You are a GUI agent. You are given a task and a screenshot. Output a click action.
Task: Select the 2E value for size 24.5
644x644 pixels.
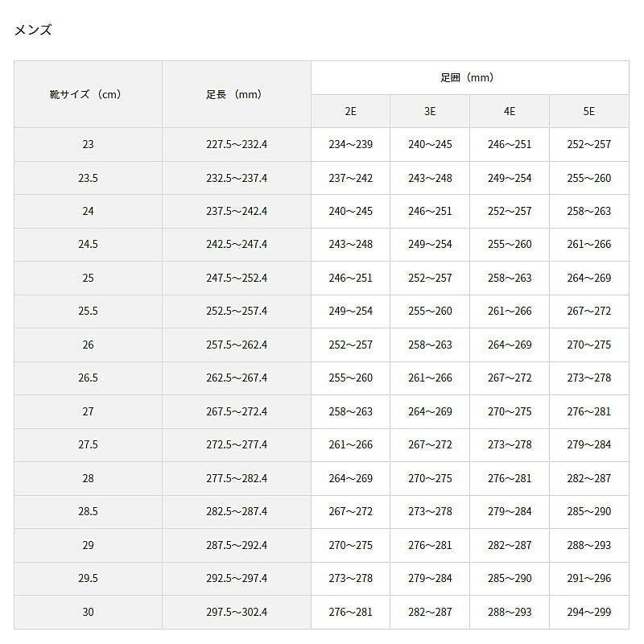click(350, 245)
